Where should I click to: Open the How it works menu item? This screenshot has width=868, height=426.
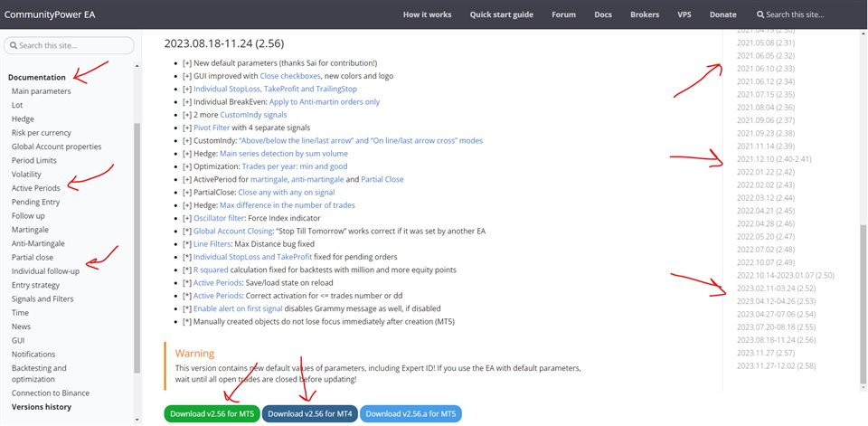[428, 15]
